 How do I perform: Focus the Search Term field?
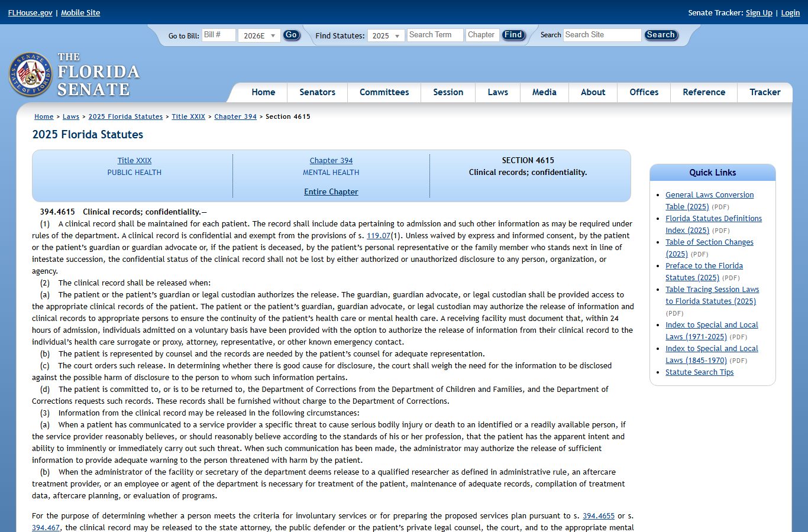[x=435, y=35]
